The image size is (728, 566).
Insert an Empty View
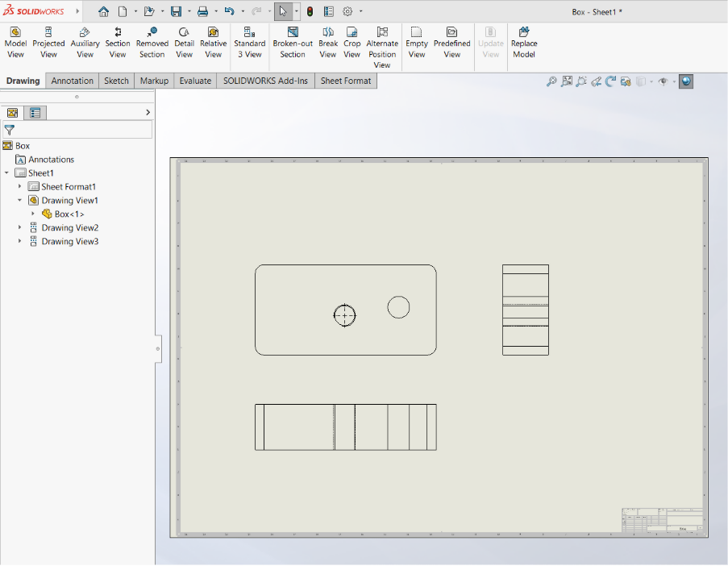[417, 43]
